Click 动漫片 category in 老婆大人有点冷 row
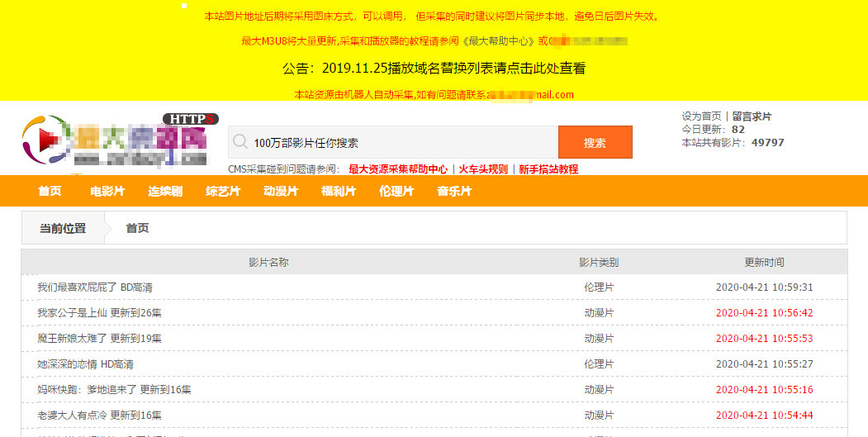The width and height of the screenshot is (868, 437). [x=599, y=416]
